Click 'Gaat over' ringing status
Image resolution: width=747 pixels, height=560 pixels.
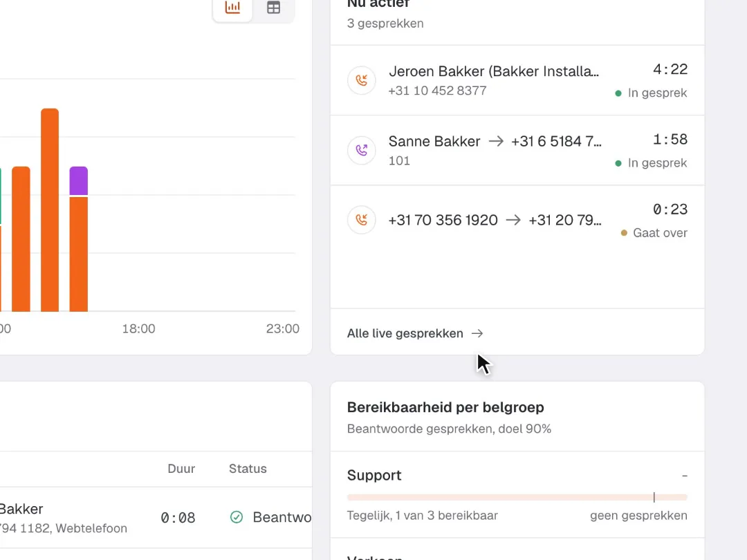click(654, 233)
